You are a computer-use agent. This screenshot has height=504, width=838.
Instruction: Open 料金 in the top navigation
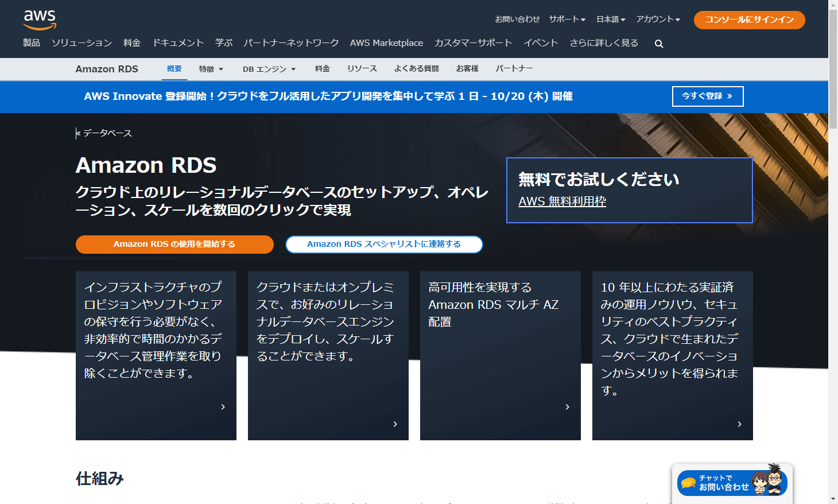click(x=132, y=43)
